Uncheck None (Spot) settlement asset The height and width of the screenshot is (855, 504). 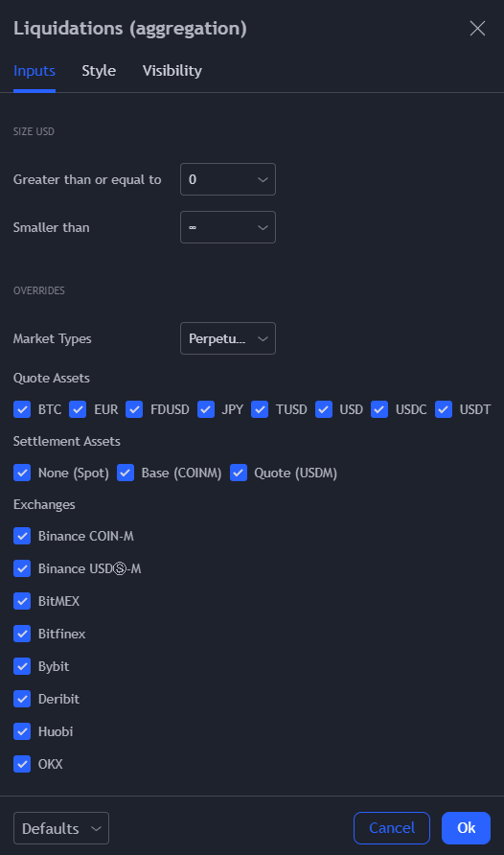pyautogui.click(x=22, y=473)
